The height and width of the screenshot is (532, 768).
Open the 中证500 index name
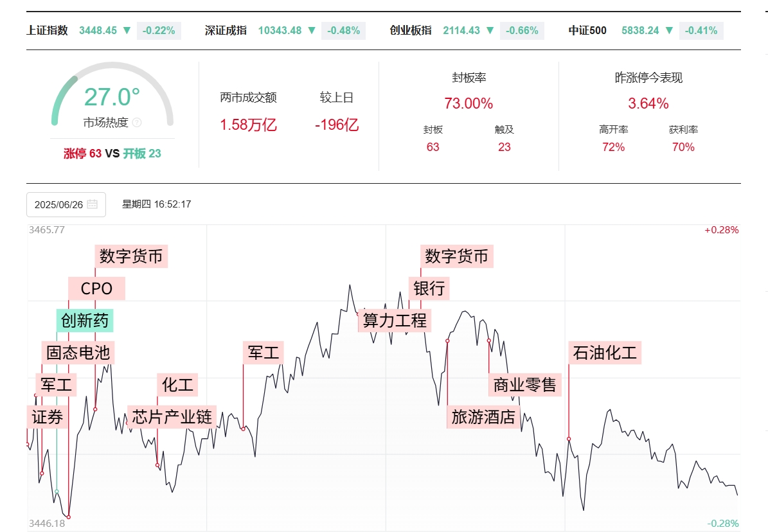587,30
